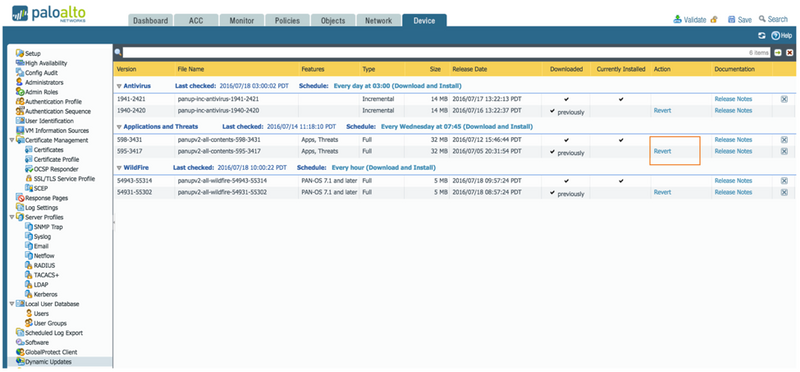800x372 pixels.
Task: Open the Antivirus schedule link
Action: [x=397, y=86]
